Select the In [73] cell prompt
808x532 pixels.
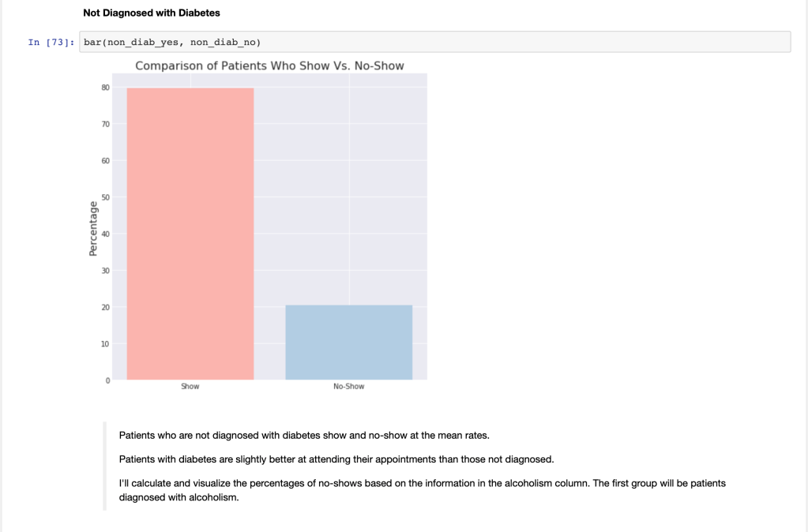click(51, 42)
